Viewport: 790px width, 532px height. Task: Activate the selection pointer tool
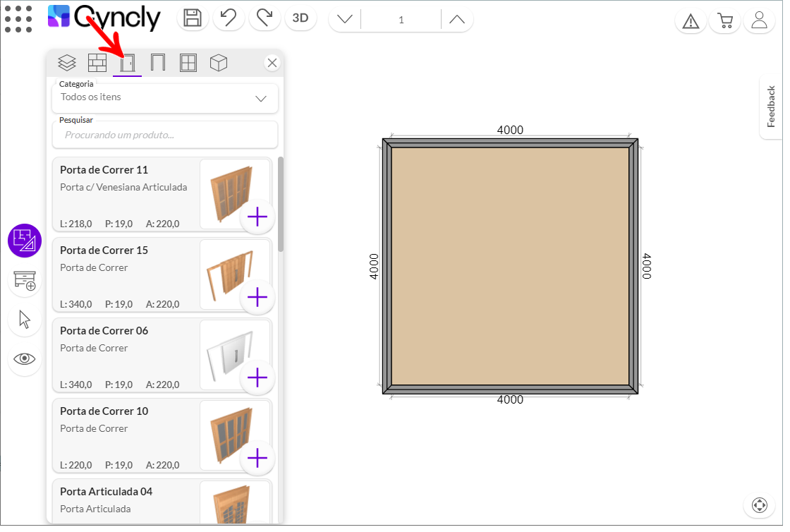(24, 320)
